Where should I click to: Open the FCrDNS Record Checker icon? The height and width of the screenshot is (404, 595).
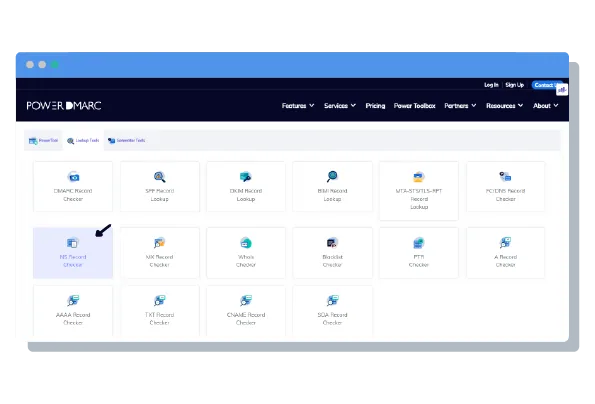[505, 177]
